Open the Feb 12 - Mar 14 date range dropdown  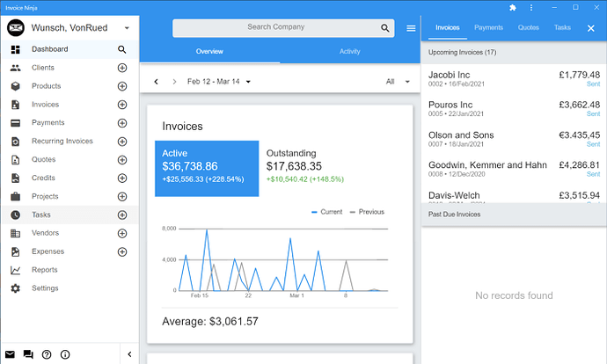click(x=219, y=82)
